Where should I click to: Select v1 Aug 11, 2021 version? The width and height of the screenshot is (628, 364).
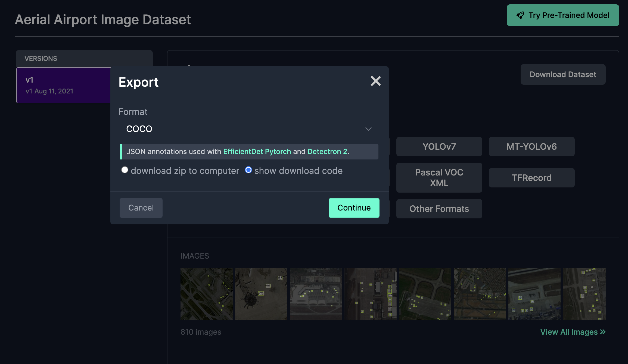click(x=64, y=85)
